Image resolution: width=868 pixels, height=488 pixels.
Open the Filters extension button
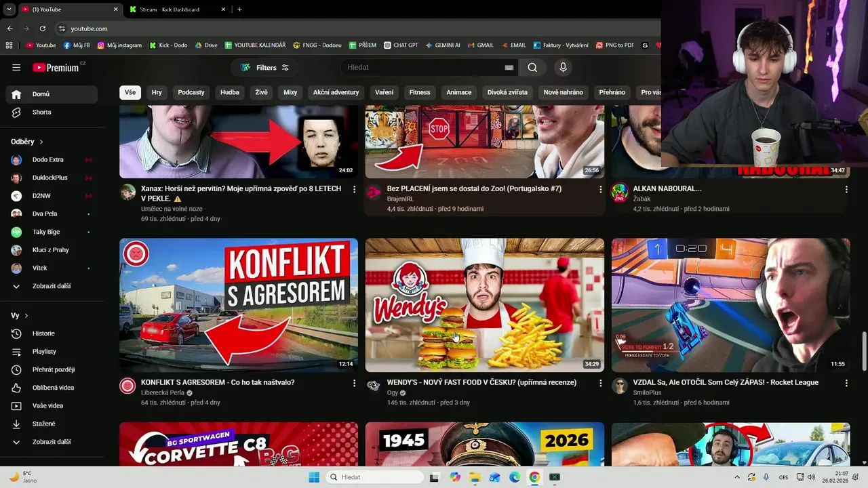pos(264,68)
